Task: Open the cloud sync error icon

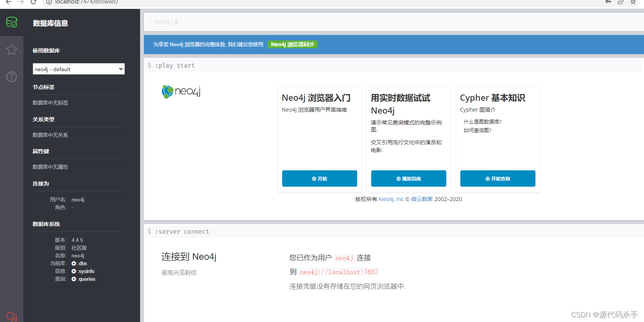Action: click(12, 317)
